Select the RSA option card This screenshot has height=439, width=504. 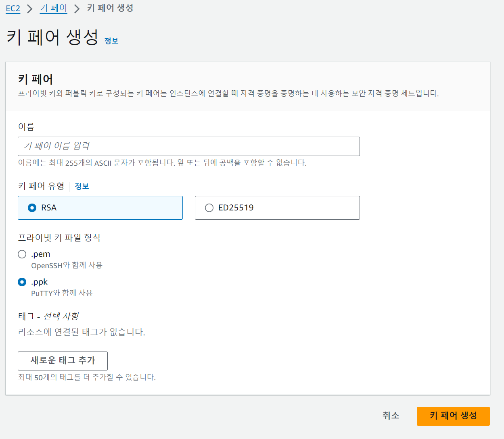click(100, 208)
